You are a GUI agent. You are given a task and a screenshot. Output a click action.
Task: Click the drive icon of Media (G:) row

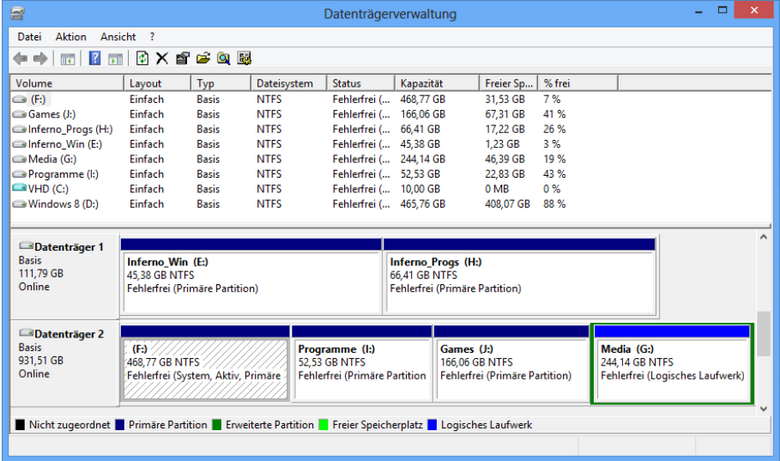tap(19, 159)
